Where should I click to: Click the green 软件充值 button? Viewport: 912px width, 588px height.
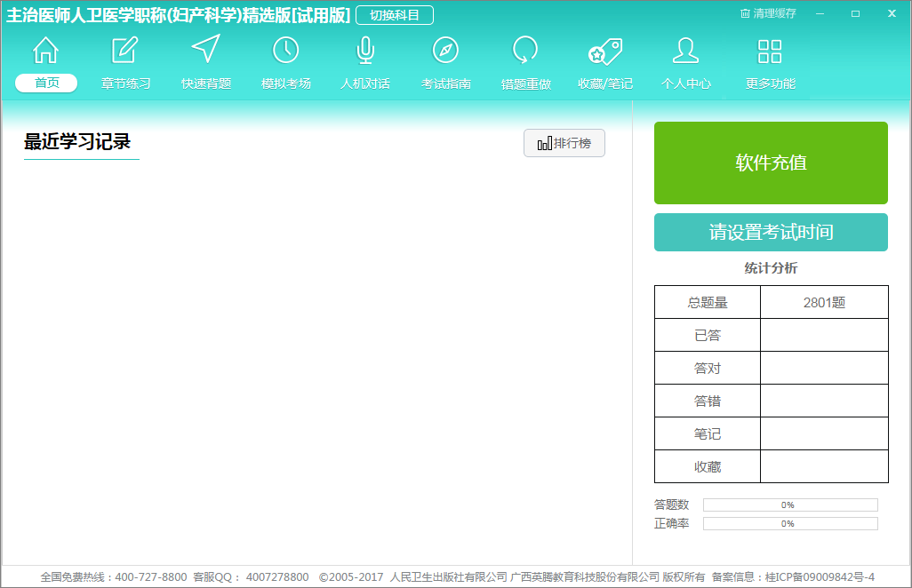771,163
